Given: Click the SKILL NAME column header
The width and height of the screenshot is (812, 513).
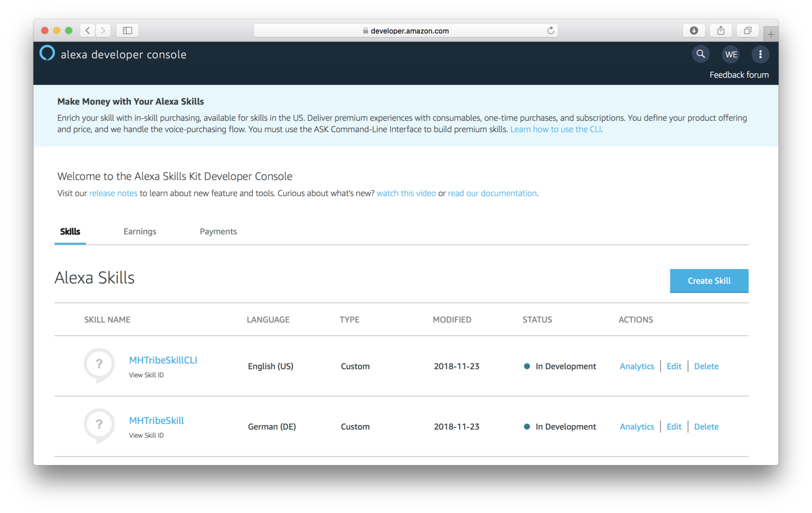Looking at the screenshot, I should (107, 320).
